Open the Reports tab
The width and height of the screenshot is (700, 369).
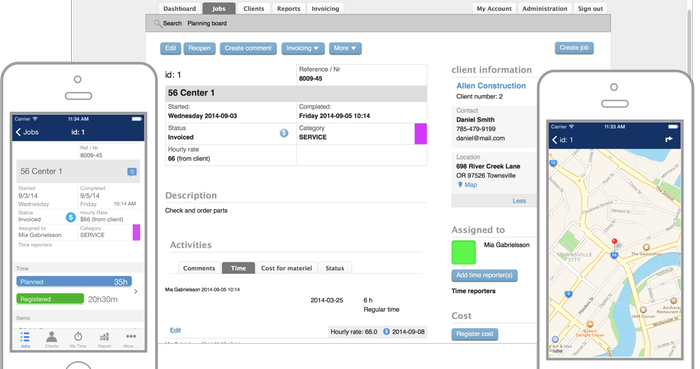(x=288, y=8)
